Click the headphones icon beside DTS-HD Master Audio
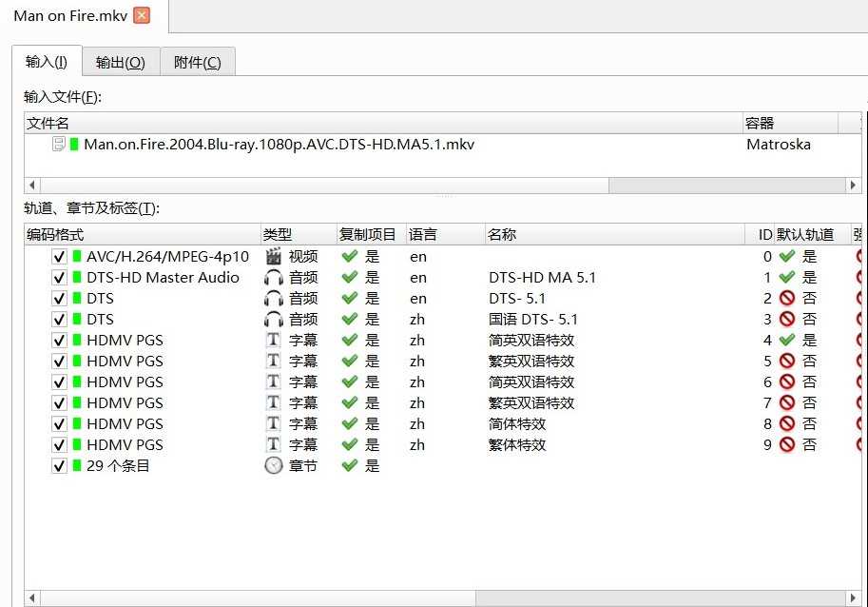868x607 pixels. 274,277
